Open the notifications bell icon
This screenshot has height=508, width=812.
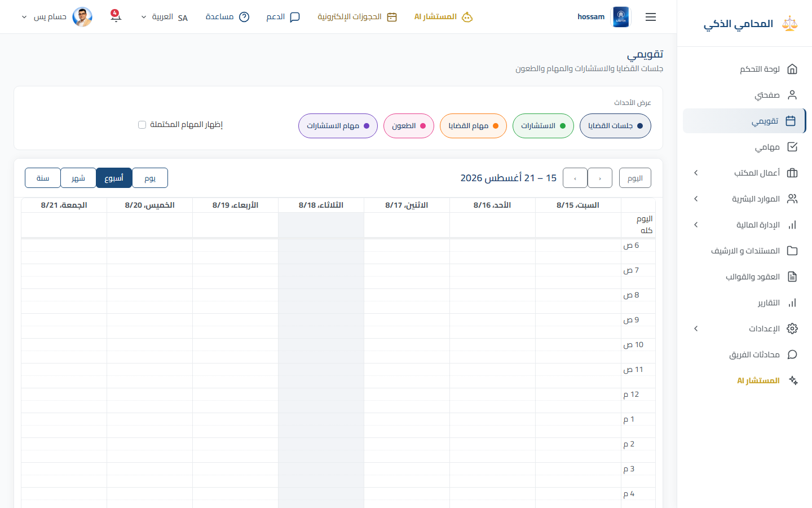(116, 16)
